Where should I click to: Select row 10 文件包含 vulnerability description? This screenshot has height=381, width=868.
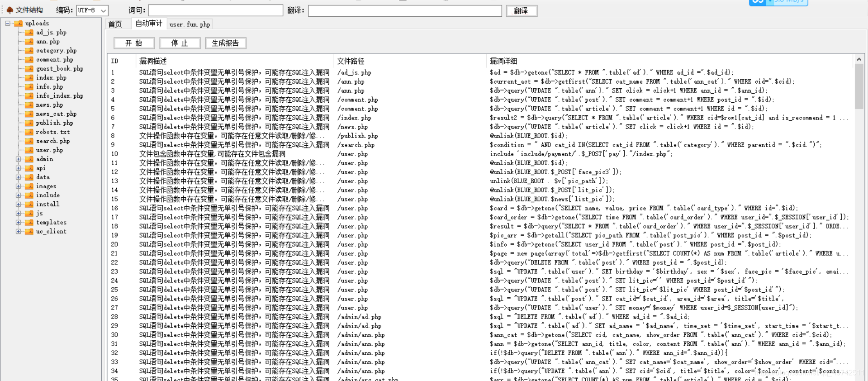tap(212, 154)
